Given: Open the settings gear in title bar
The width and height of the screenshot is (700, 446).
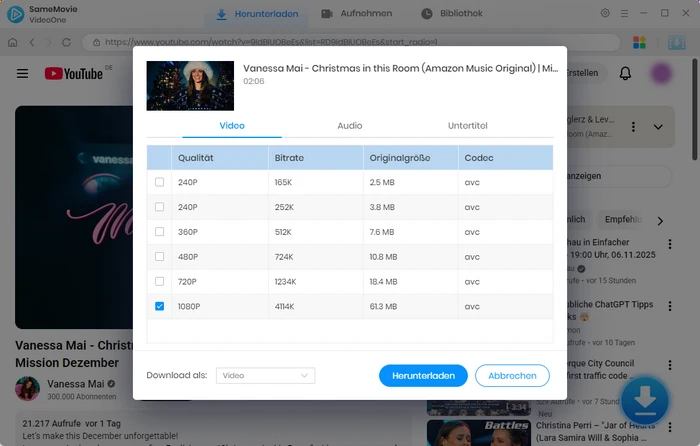Looking at the screenshot, I should tap(605, 14).
